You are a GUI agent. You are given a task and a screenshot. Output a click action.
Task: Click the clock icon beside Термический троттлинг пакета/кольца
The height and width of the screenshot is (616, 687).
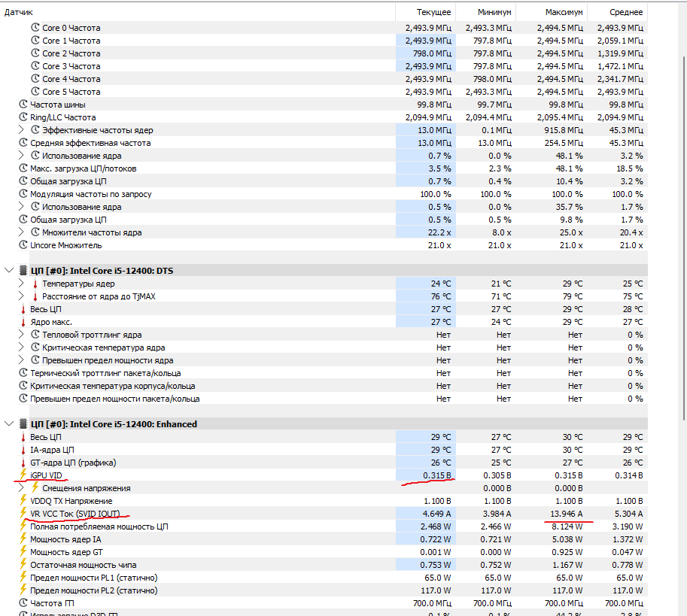coord(23,373)
